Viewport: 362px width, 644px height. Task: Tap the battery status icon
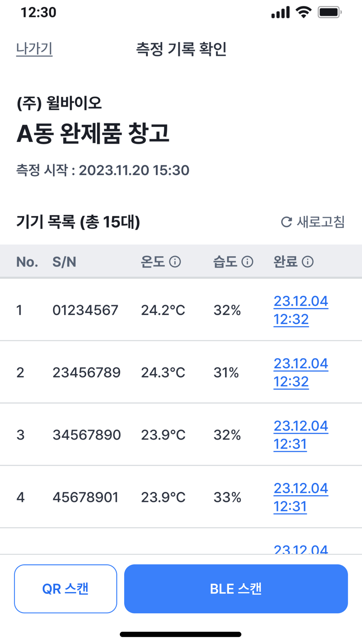tap(329, 12)
